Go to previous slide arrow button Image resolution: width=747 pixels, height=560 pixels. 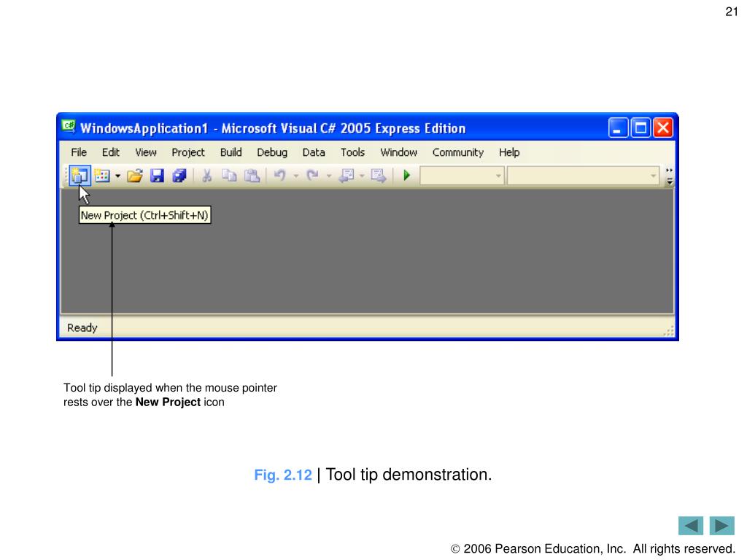pyautogui.click(x=691, y=526)
